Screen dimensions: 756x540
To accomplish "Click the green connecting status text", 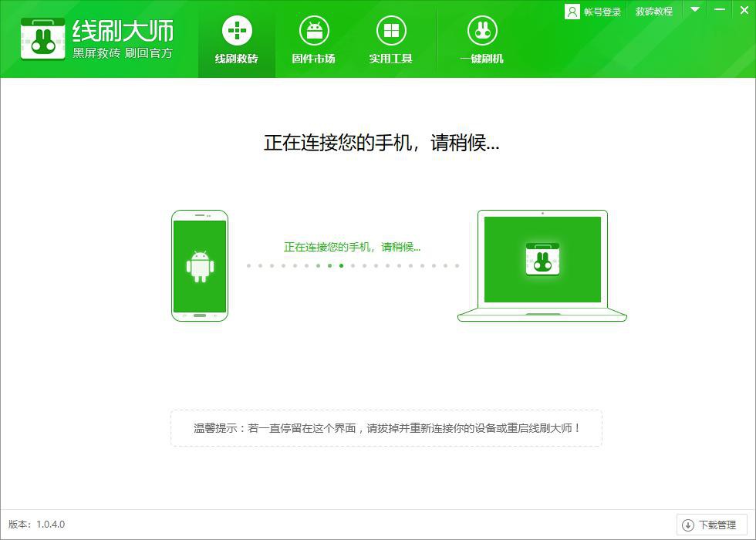I will 352,247.
